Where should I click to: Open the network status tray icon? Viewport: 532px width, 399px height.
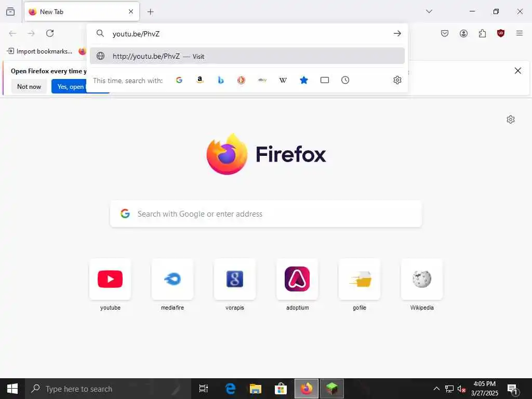point(449,389)
